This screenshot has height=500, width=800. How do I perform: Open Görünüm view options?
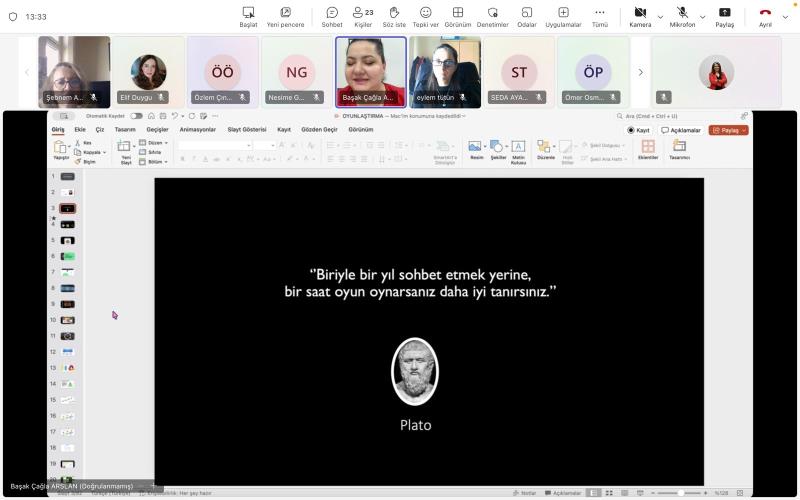[457, 16]
